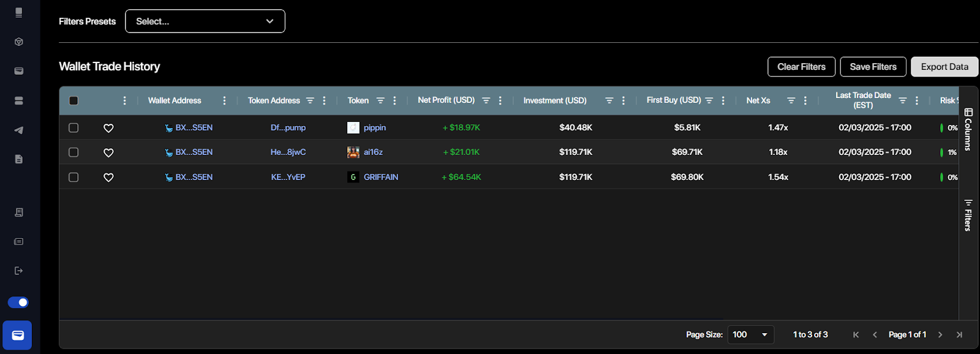Click the GRIFFAIN token logo
The width and height of the screenshot is (980, 354).
353,177
